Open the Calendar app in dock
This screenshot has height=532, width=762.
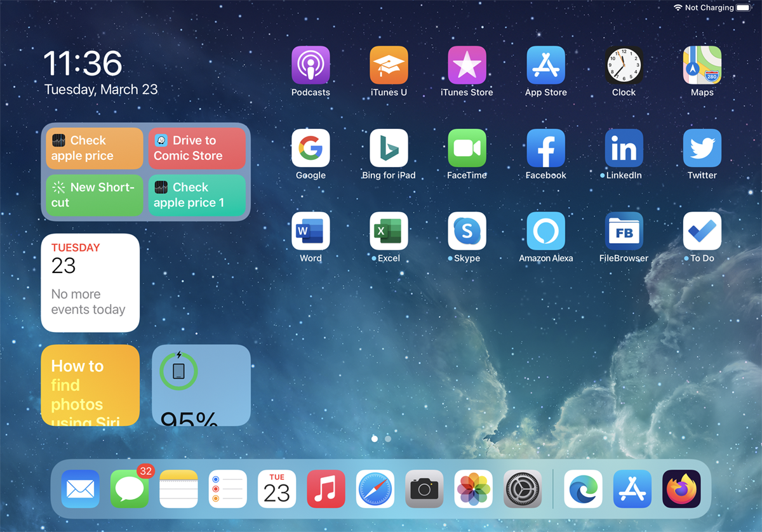[277, 489]
